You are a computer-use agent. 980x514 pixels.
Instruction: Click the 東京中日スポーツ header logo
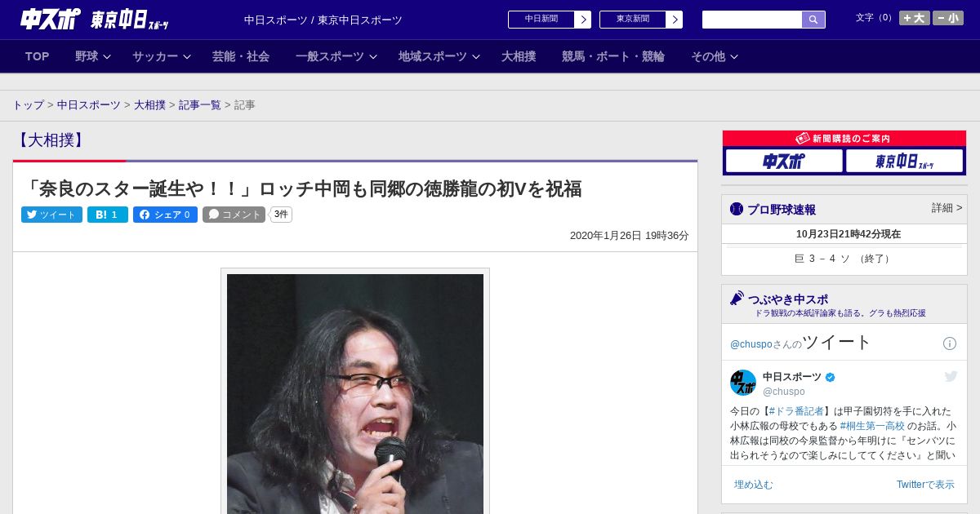[129, 20]
